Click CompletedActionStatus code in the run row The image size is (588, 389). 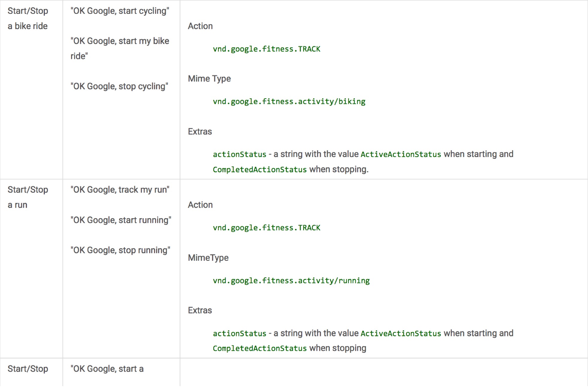coord(260,349)
